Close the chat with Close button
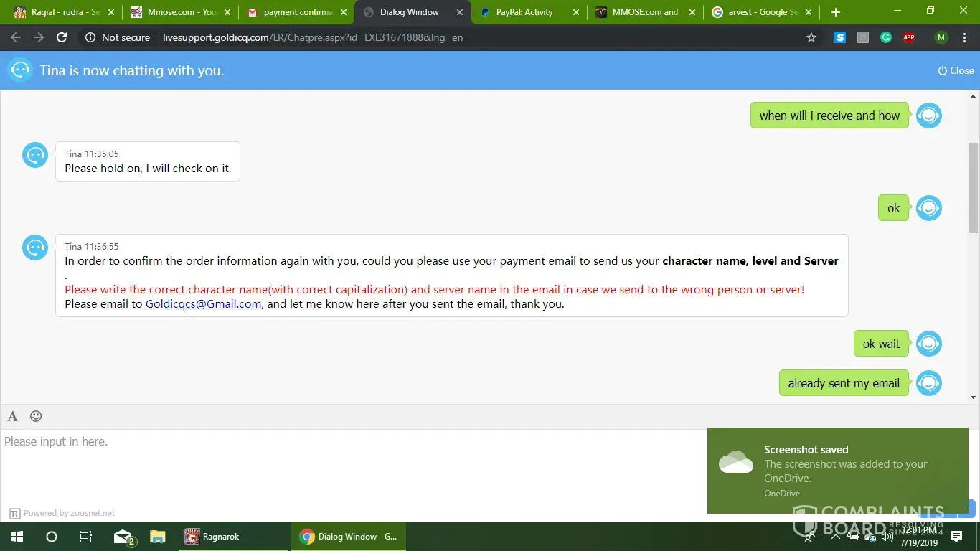Viewport: 980px width, 551px height. click(956, 70)
